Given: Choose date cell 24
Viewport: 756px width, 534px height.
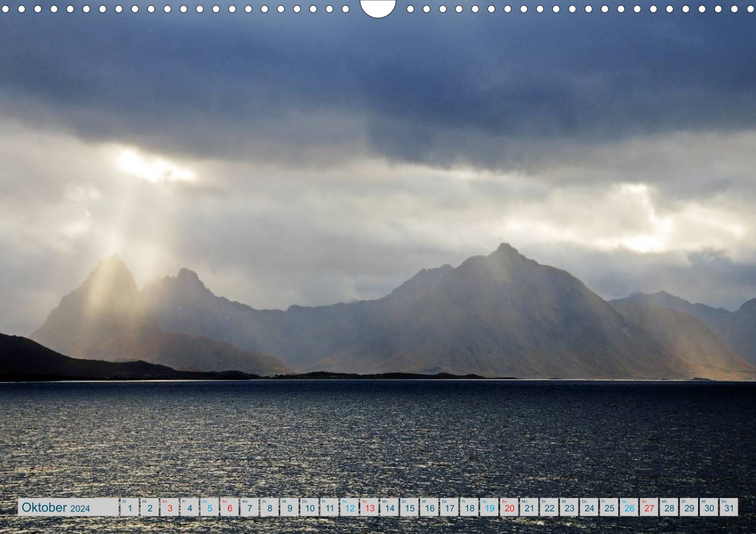Looking at the screenshot, I should (589, 508).
